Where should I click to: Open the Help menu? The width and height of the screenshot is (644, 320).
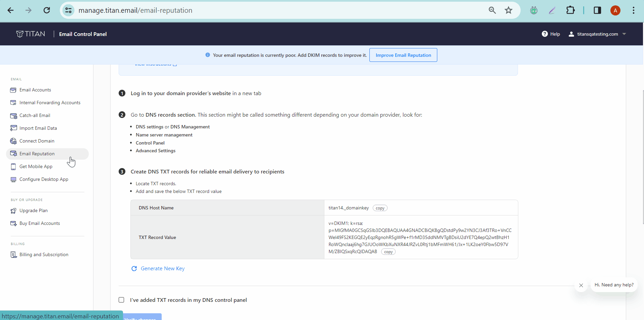[551, 34]
